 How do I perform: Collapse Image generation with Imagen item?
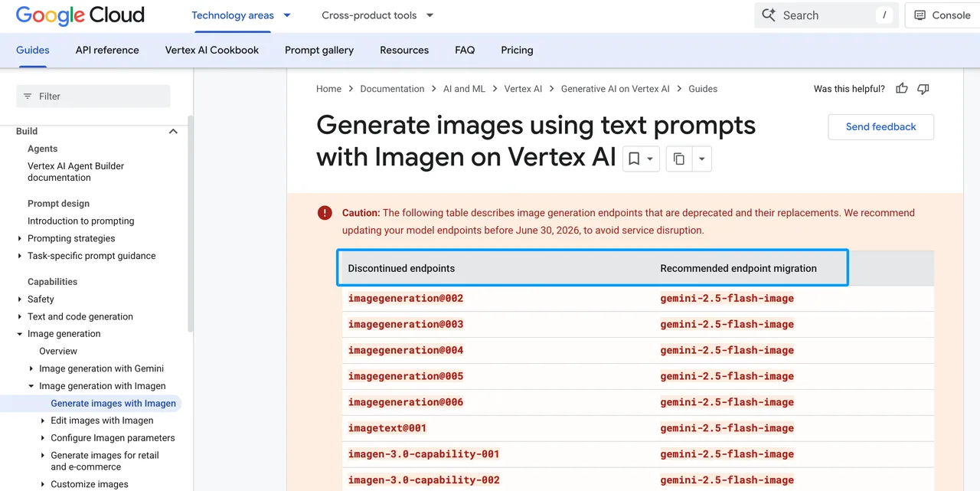coord(31,386)
